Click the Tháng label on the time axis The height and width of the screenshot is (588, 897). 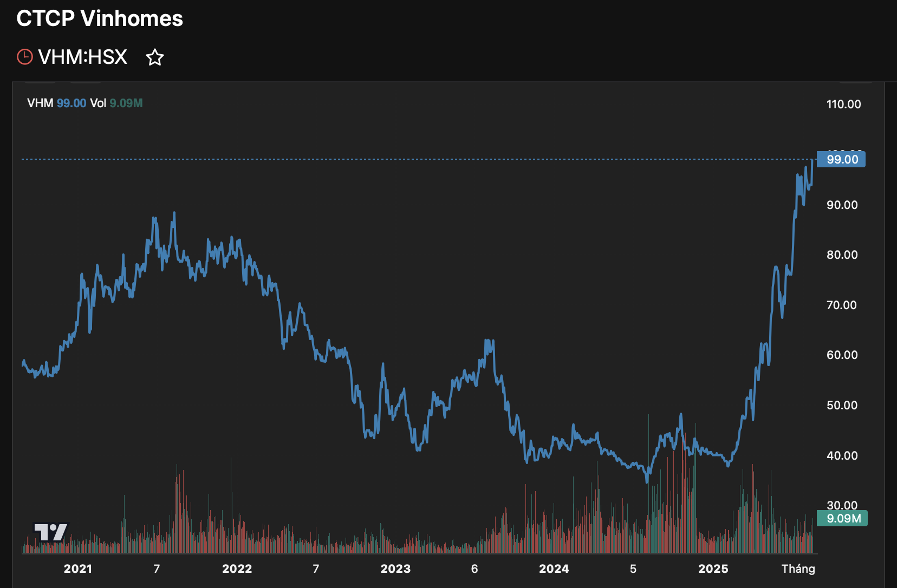[798, 569]
